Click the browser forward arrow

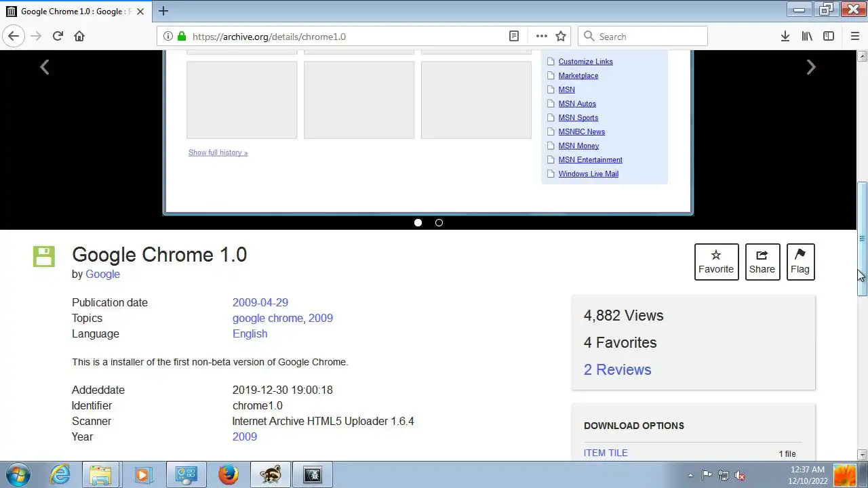point(36,36)
